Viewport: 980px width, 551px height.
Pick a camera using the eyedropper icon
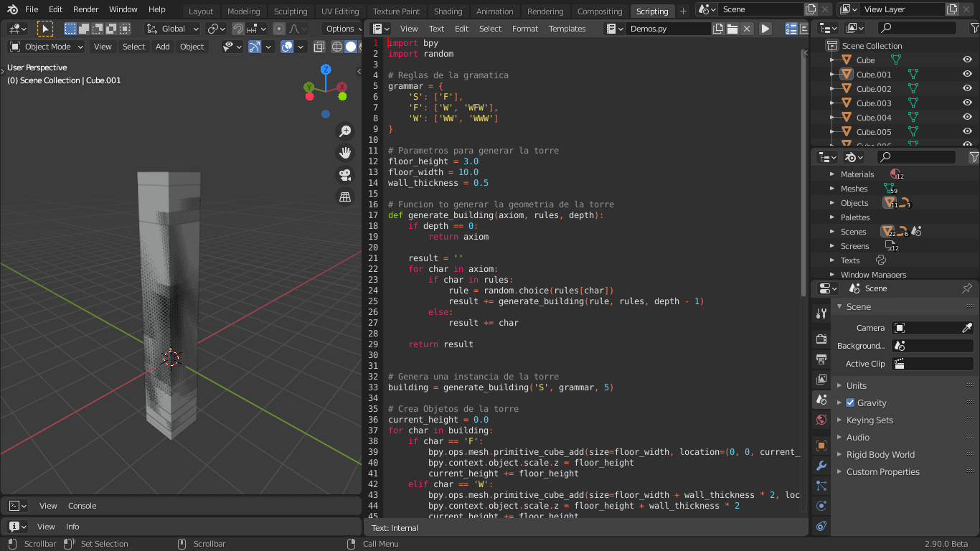point(966,328)
